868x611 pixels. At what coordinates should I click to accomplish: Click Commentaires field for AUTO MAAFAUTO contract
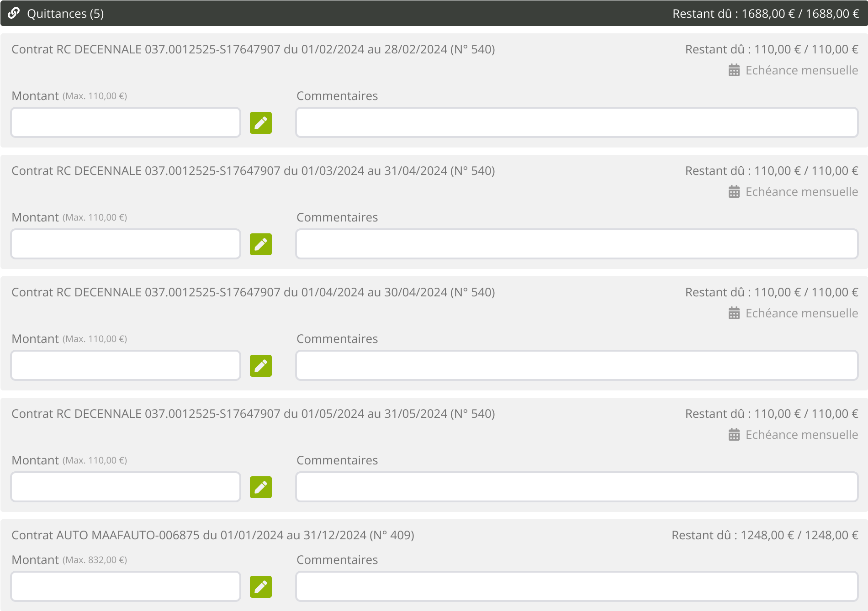coord(577,586)
